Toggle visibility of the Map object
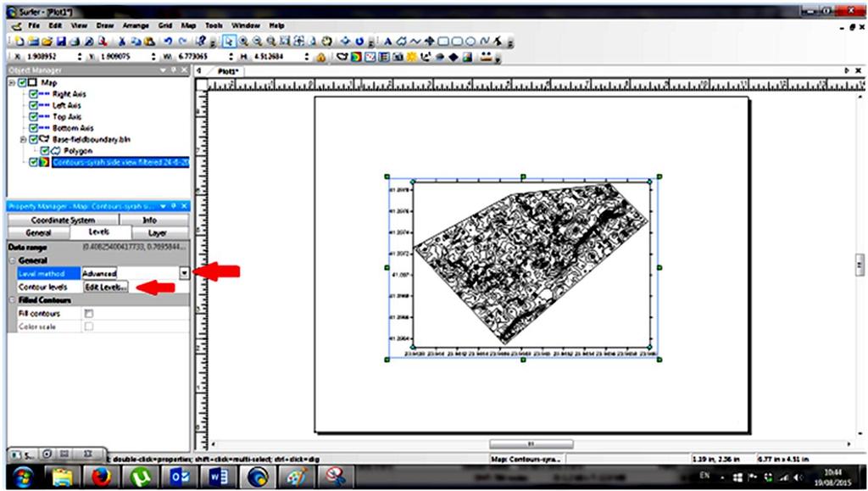This screenshot has width=868, height=491. [23, 83]
